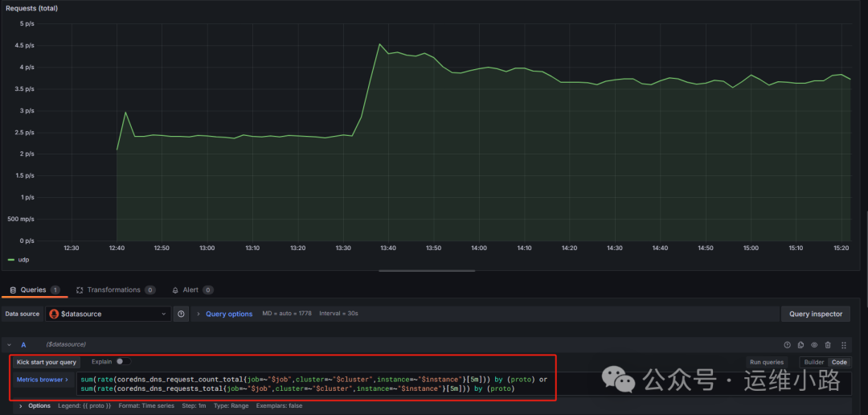Hide query A response with eye icon
The height and width of the screenshot is (415, 868).
point(814,345)
